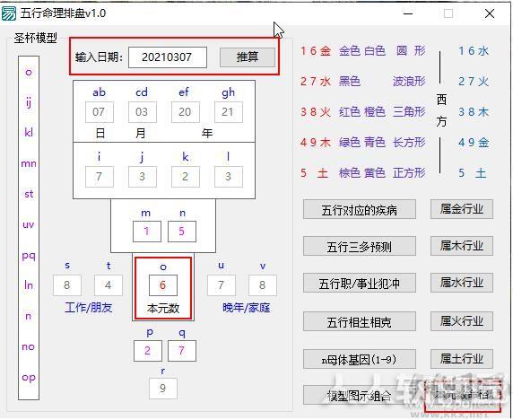Open the 属水行业 button

pos(462,283)
